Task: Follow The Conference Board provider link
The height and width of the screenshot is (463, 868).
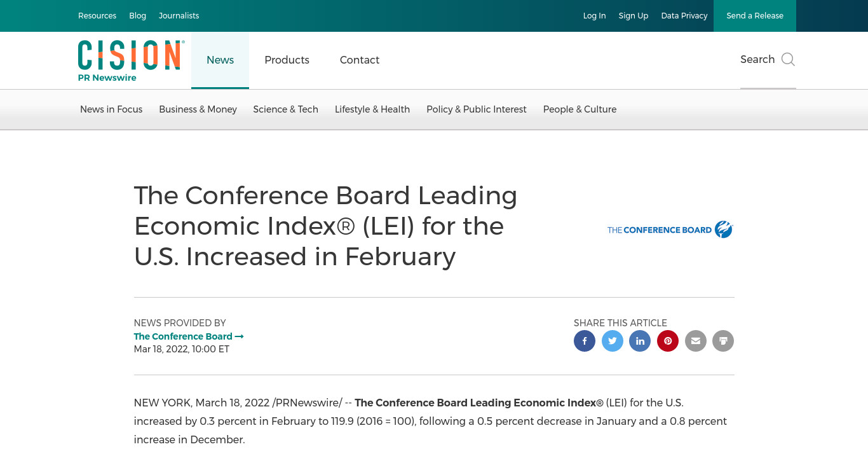Action: pyautogui.click(x=189, y=336)
